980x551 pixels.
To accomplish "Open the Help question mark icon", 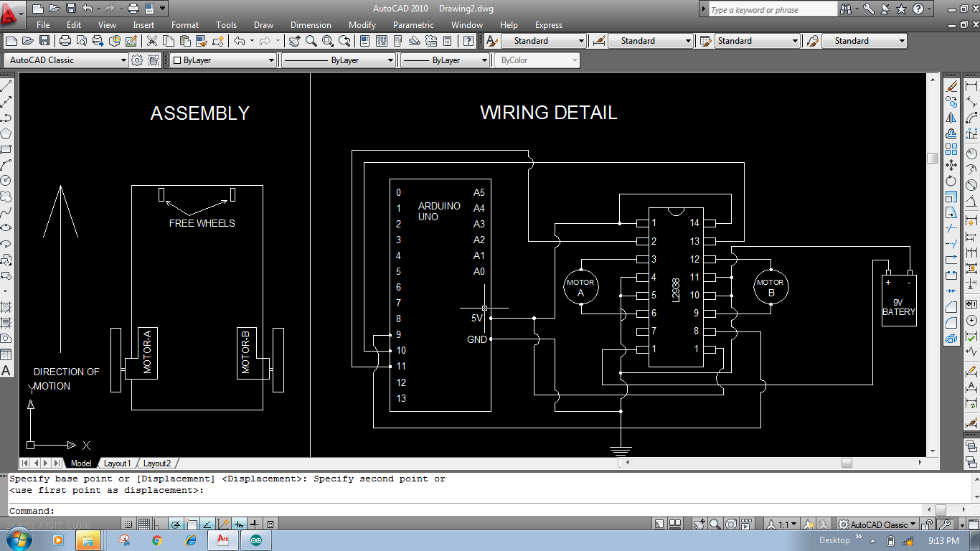I will (x=468, y=41).
